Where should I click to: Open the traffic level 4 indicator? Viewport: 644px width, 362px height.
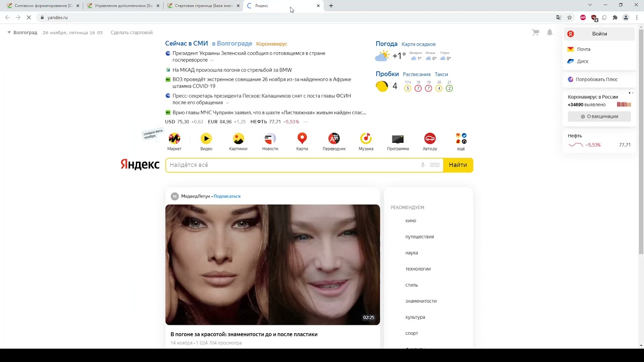pyautogui.click(x=386, y=86)
